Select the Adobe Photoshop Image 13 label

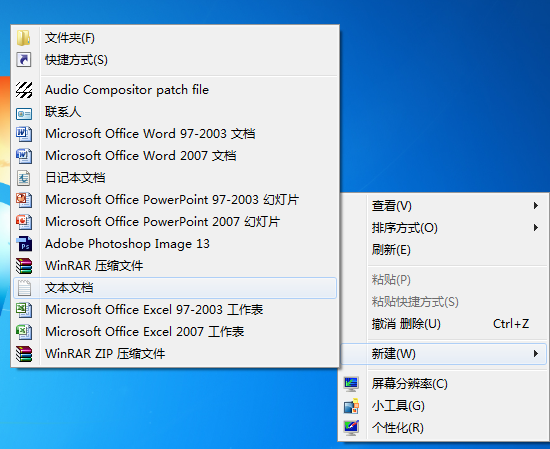(127, 244)
